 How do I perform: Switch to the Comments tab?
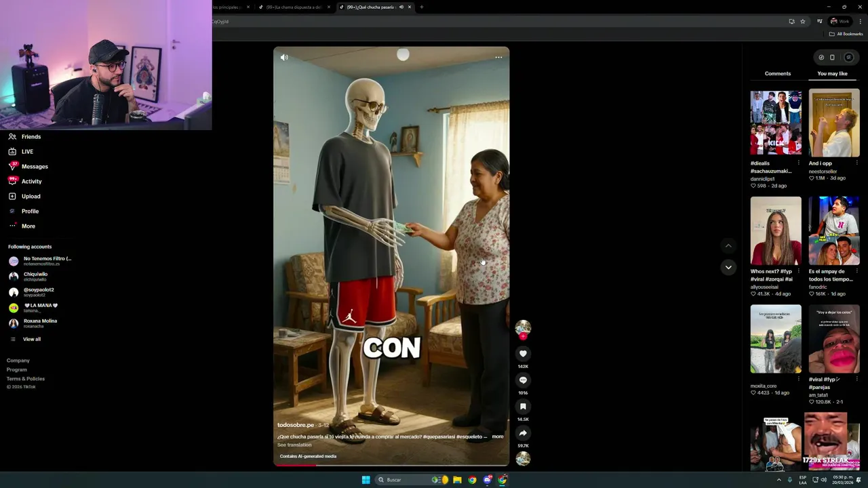[778, 73]
